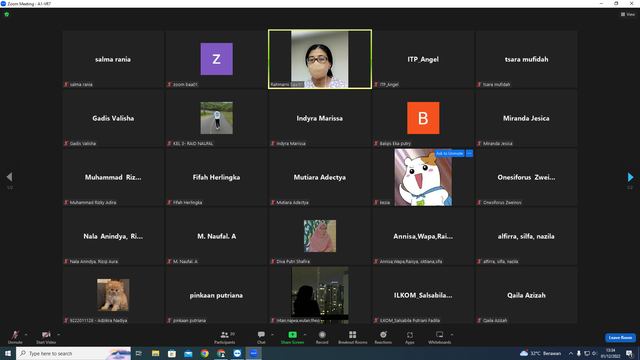Expand Whiteboards options arrow
The image size is (640, 360).
tap(452, 335)
